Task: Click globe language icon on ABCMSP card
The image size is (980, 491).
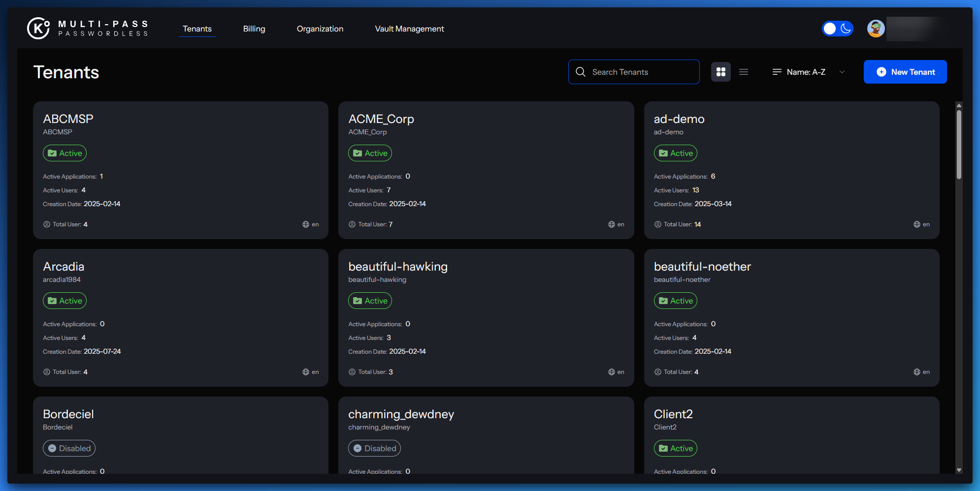Action: pos(306,224)
